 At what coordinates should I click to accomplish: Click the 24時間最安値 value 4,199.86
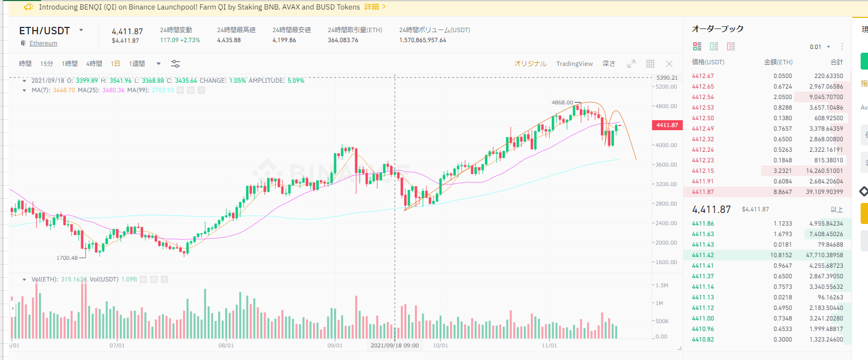tap(284, 40)
